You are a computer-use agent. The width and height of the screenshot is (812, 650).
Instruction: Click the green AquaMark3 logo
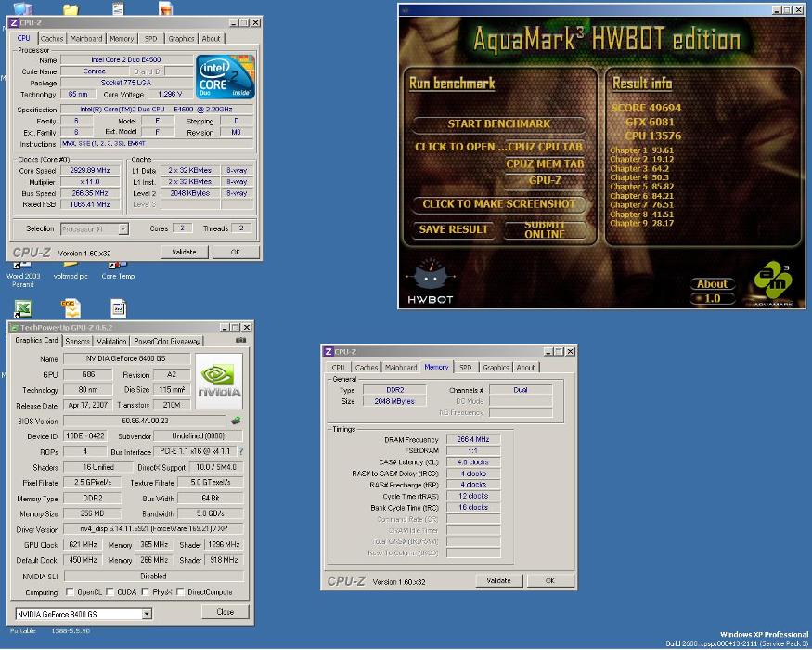(x=773, y=282)
